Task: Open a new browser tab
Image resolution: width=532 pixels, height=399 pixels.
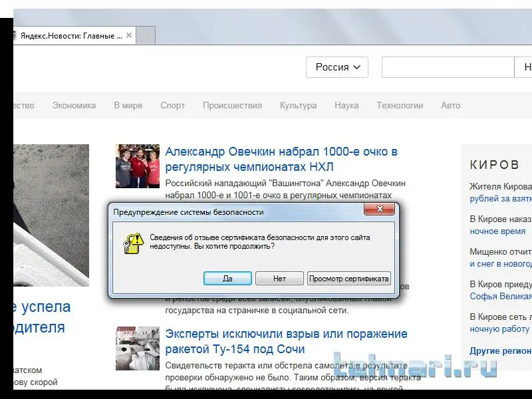Action: [146, 35]
